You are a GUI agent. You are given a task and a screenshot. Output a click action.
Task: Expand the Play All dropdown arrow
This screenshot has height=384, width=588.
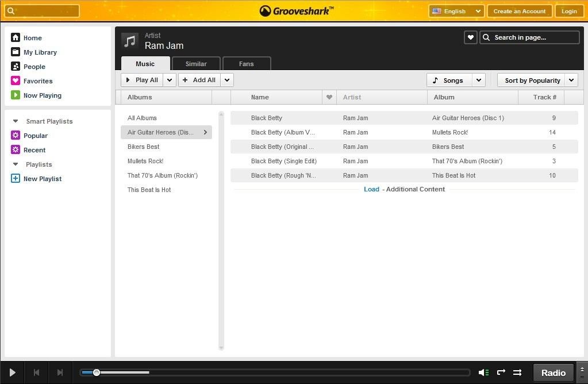(169, 79)
